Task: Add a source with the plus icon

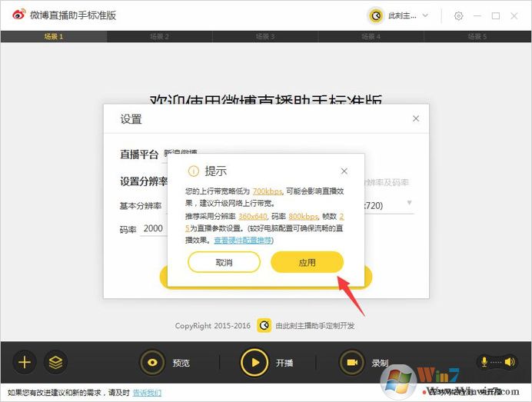Action: [25, 362]
